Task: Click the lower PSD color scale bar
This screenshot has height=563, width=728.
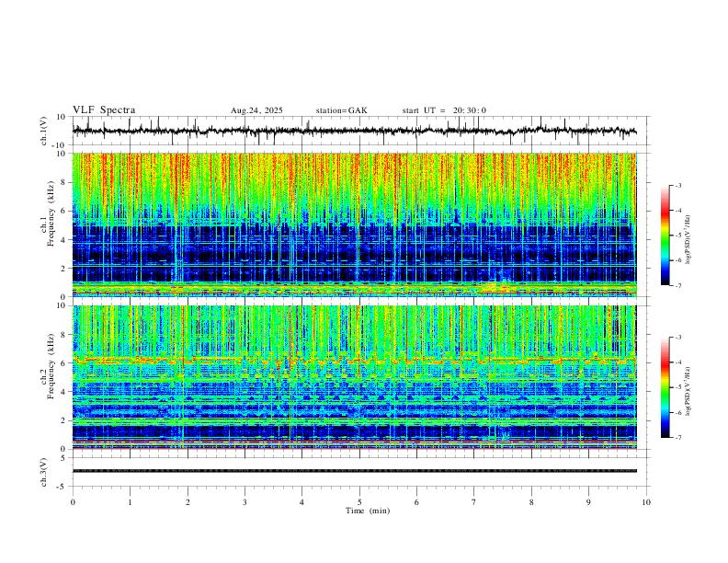Action: click(665, 387)
